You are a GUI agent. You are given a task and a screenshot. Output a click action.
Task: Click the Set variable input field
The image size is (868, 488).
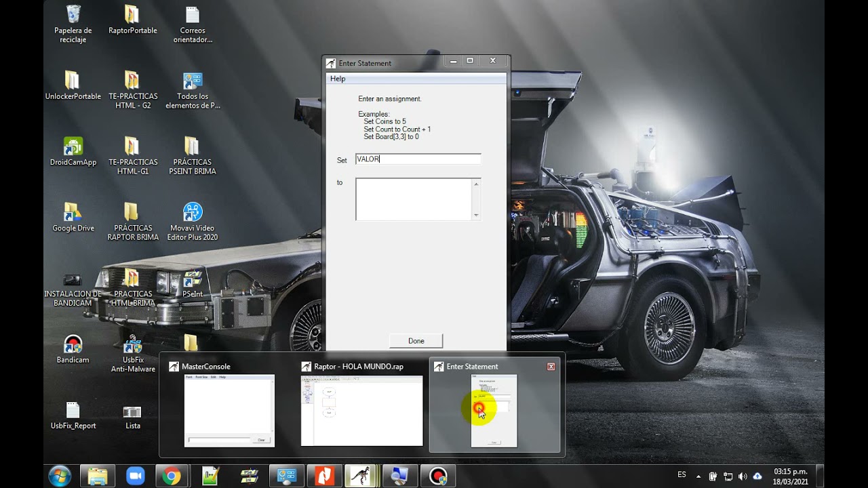418,159
